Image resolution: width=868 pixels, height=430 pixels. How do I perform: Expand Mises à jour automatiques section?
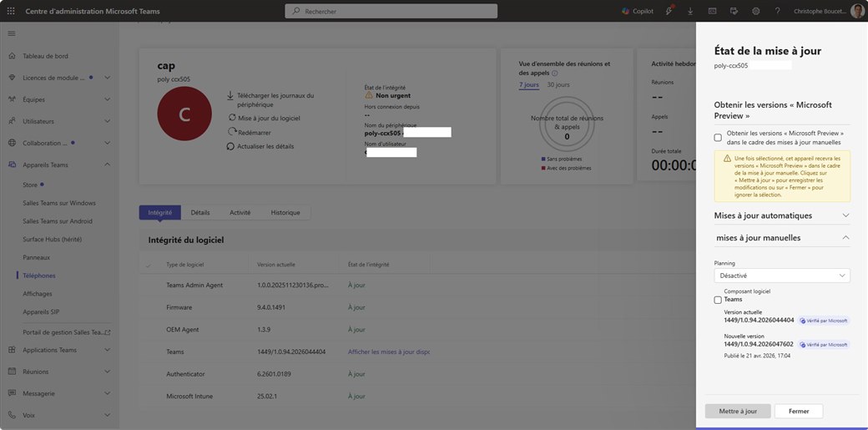point(845,215)
